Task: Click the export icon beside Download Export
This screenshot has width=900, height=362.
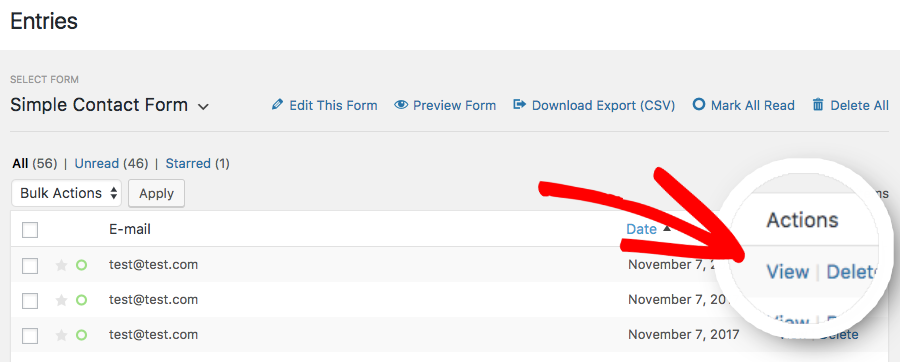Action: click(519, 105)
